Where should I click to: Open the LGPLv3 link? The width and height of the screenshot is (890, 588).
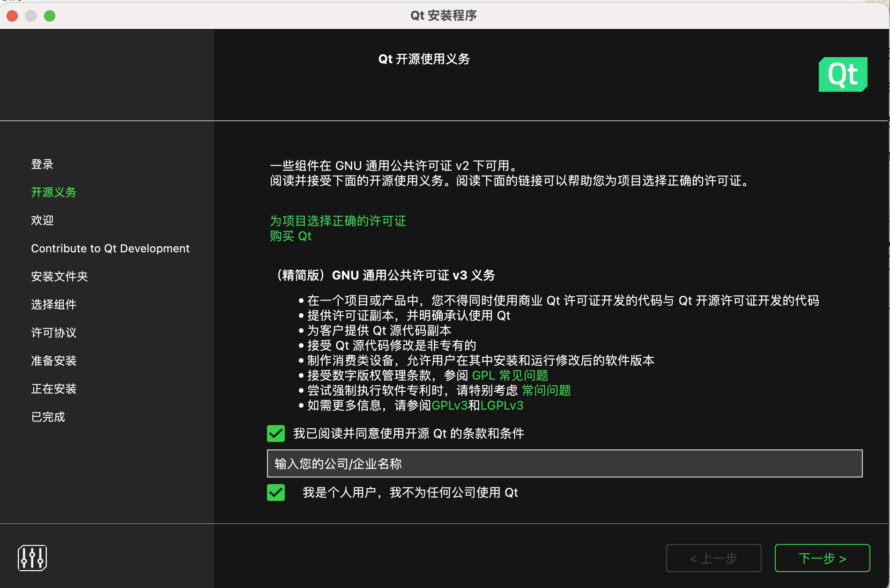(x=502, y=405)
